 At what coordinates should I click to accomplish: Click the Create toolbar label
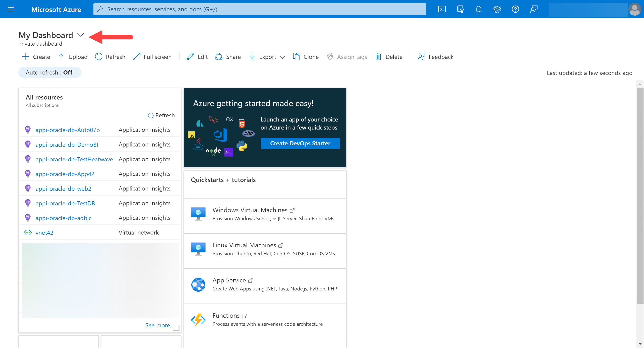point(42,57)
